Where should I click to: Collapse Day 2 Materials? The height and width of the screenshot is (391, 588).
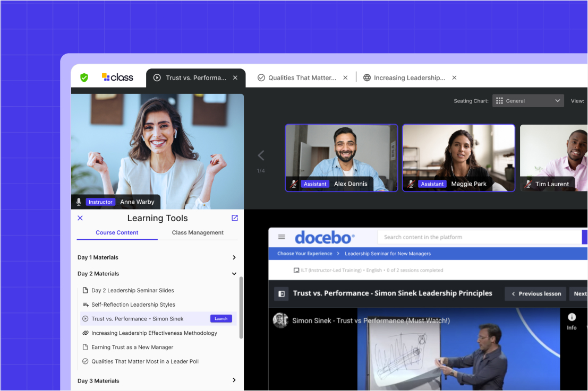(x=234, y=273)
